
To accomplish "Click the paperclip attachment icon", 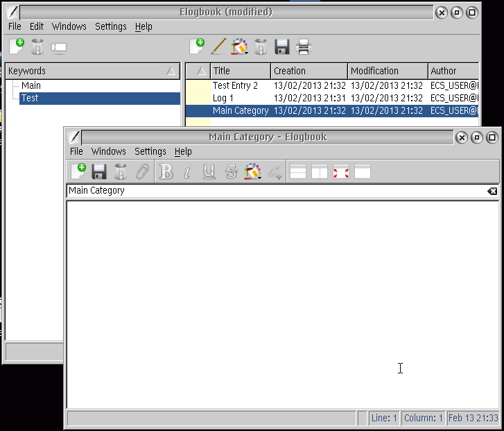I will (x=142, y=171).
